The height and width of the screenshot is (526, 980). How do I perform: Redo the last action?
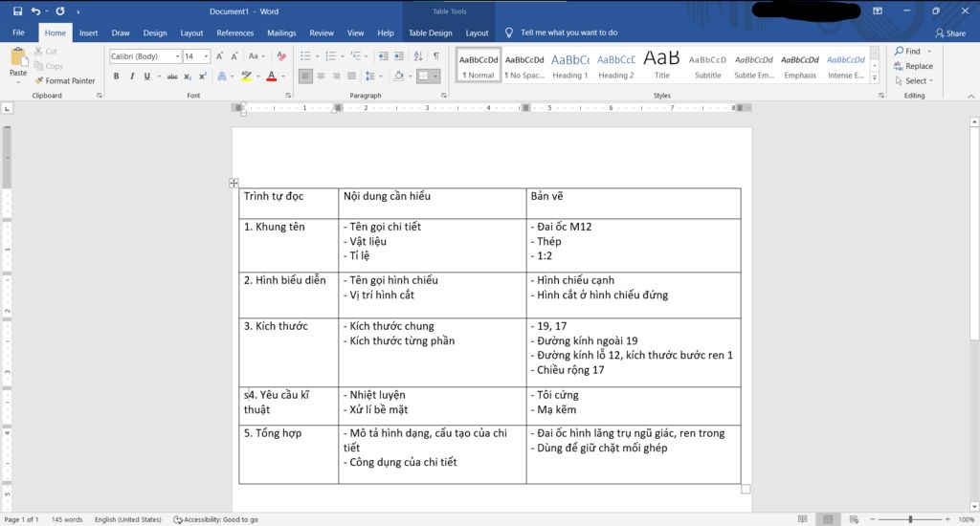tap(60, 11)
